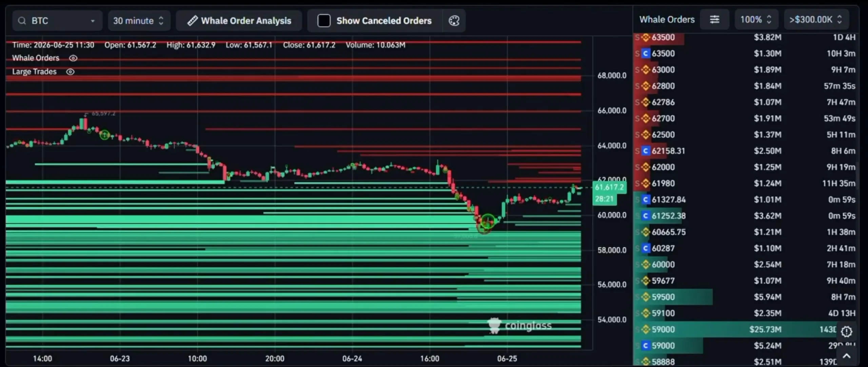
Task: Open the alert clock icon on 59000 row
Action: (x=847, y=331)
